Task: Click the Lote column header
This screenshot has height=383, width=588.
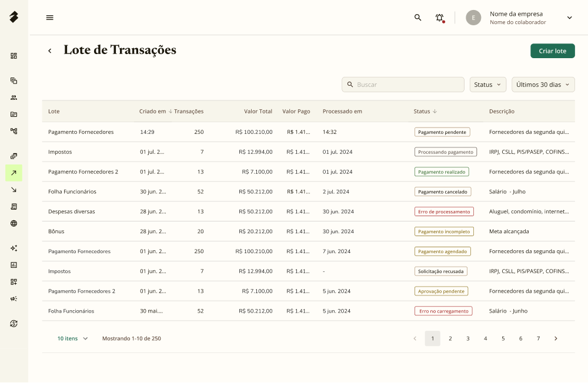Action: 54,111
